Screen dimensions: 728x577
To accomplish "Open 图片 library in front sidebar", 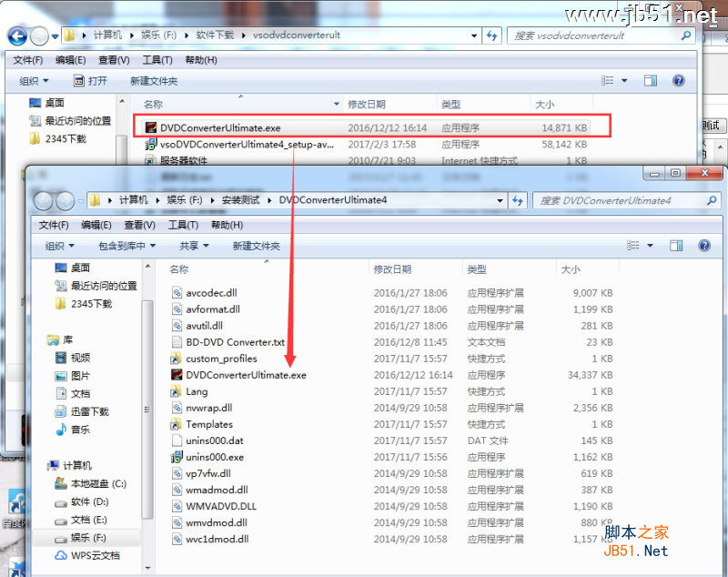I will 73,376.
